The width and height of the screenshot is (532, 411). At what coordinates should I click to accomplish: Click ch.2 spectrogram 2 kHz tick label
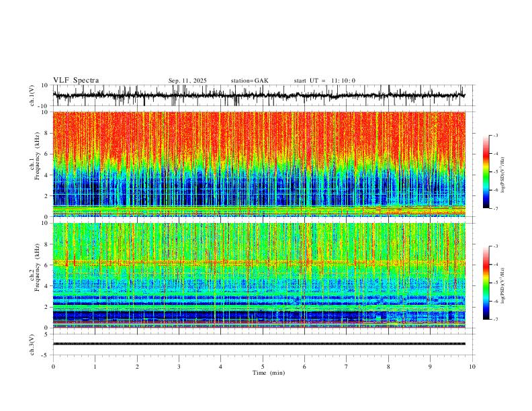tap(47, 307)
